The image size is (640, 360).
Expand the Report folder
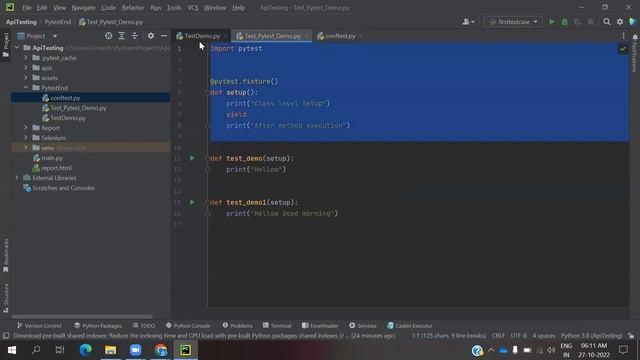tap(26, 128)
